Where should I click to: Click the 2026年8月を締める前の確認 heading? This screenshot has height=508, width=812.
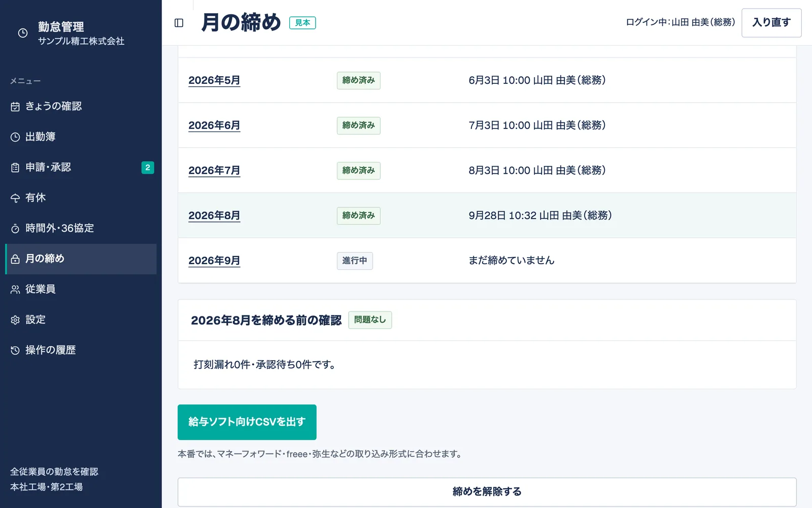point(266,321)
